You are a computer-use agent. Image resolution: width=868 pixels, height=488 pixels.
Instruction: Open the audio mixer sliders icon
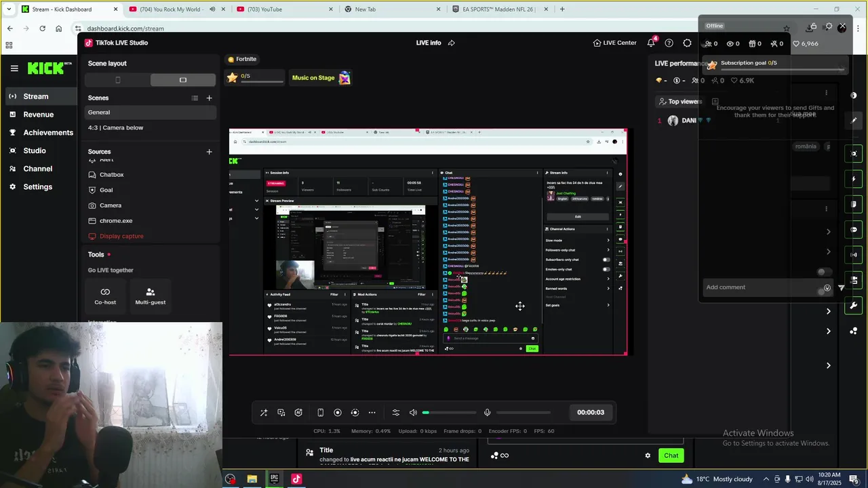pyautogui.click(x=396, y=413)
